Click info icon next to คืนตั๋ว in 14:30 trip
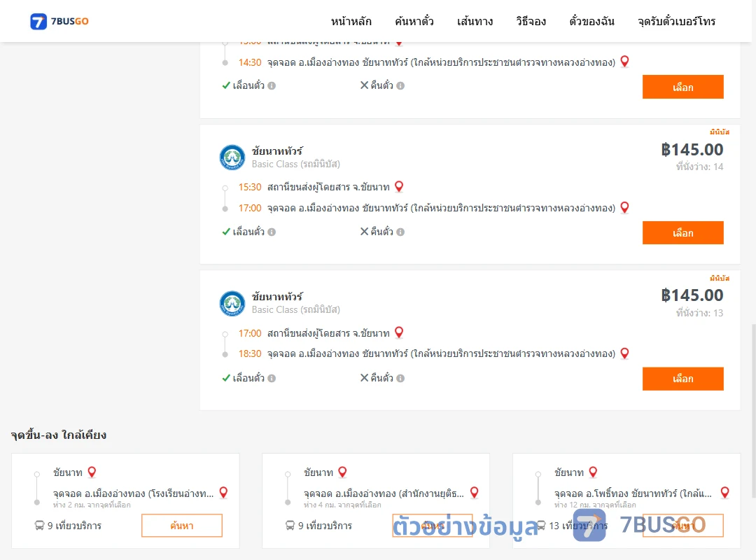The image size is (756, 560). tap(400, 86)
